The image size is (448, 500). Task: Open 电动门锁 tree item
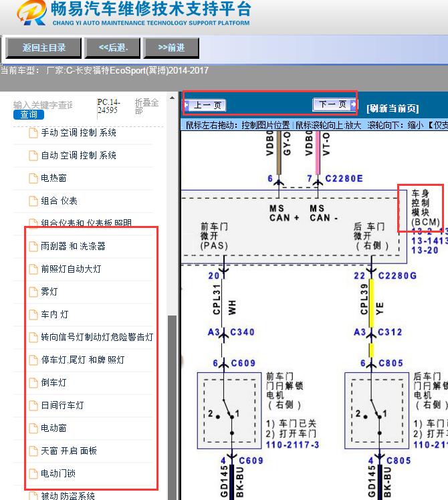(x=58, y=473)
